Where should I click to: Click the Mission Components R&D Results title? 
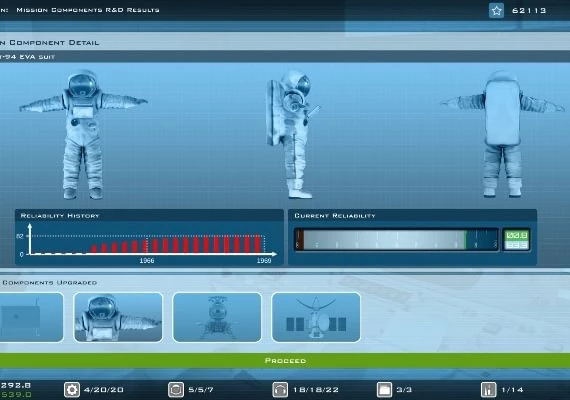coord(88,10)
